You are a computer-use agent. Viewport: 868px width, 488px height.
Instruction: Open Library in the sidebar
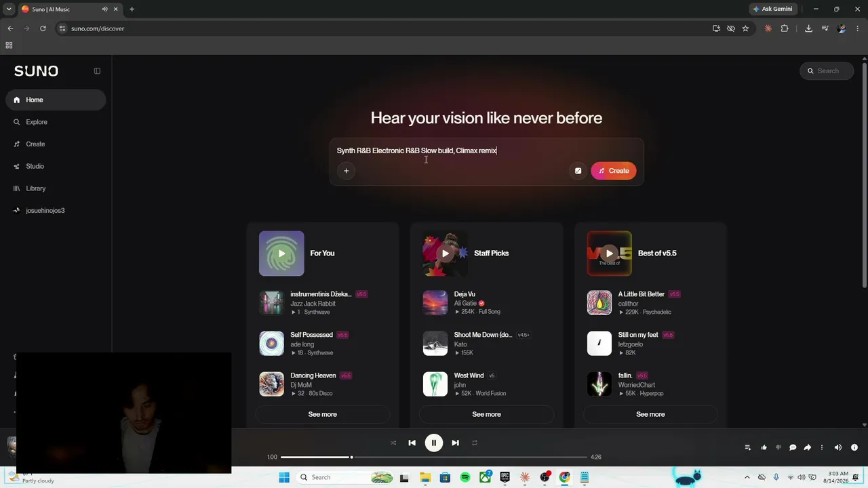(x=56, y=188)
